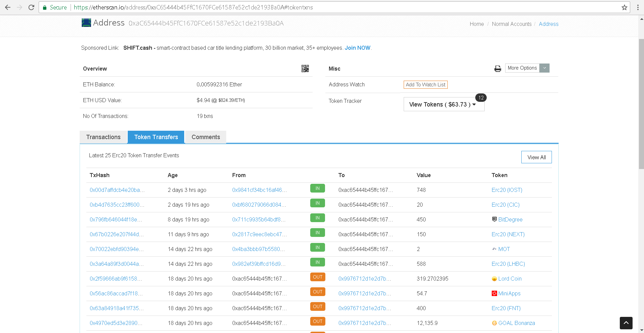
Task: Select the Token Transfers tab
Action: 156,137
